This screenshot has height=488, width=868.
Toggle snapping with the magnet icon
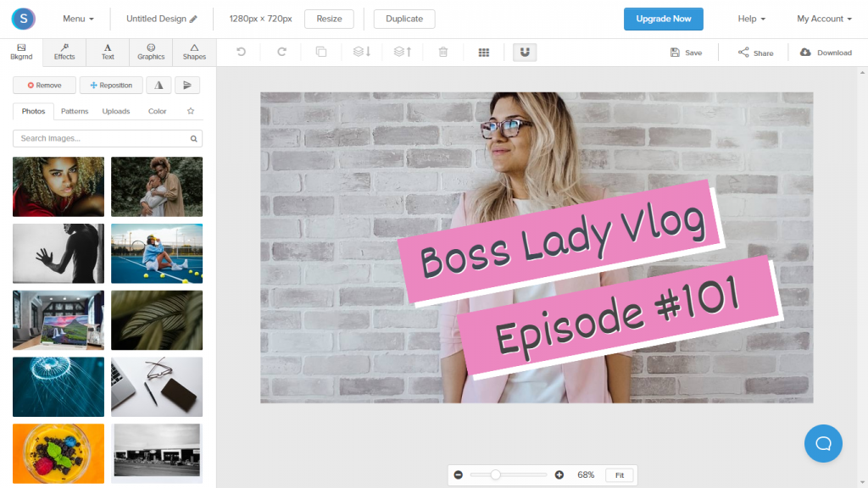[x=524, y=52]
